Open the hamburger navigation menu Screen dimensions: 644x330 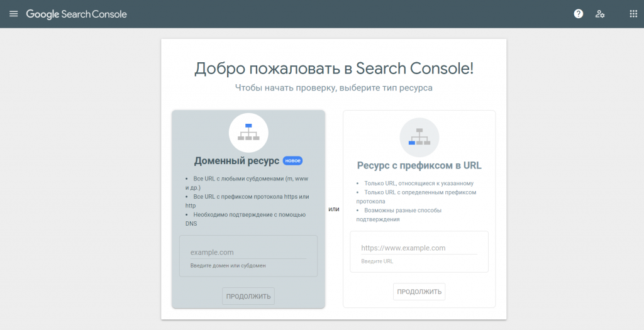click(x=14, y=14)
